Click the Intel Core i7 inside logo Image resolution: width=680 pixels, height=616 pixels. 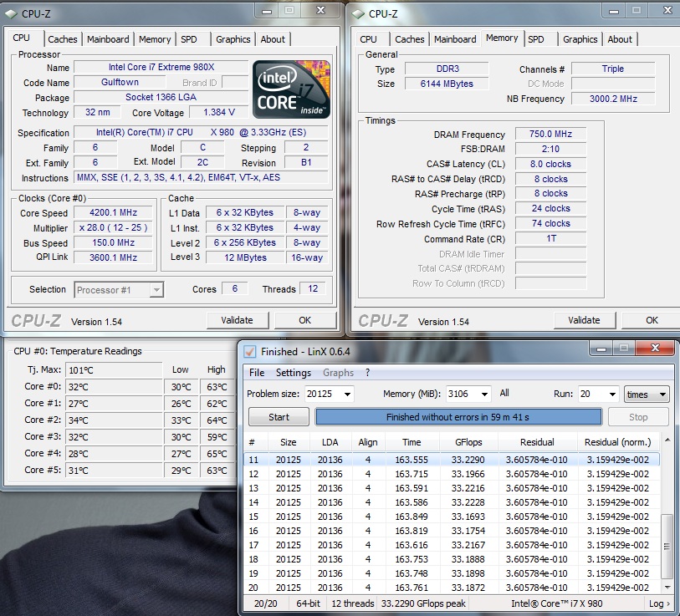pos(291,89)
